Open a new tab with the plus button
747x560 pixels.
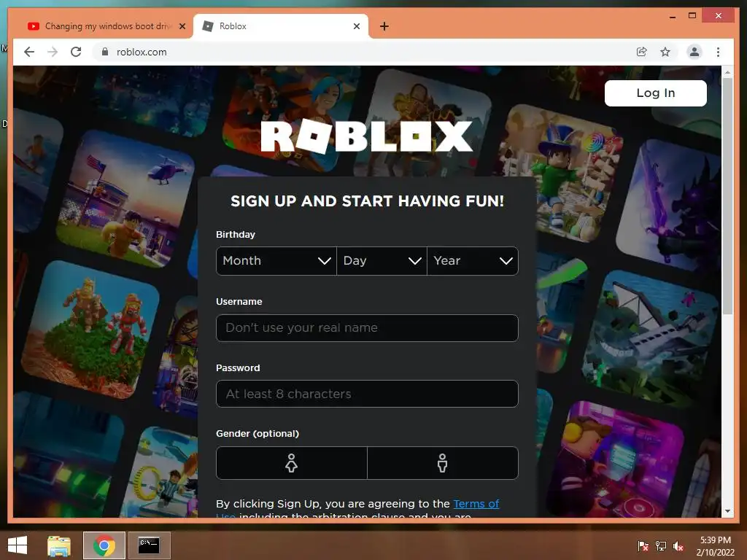pos(384,26)
